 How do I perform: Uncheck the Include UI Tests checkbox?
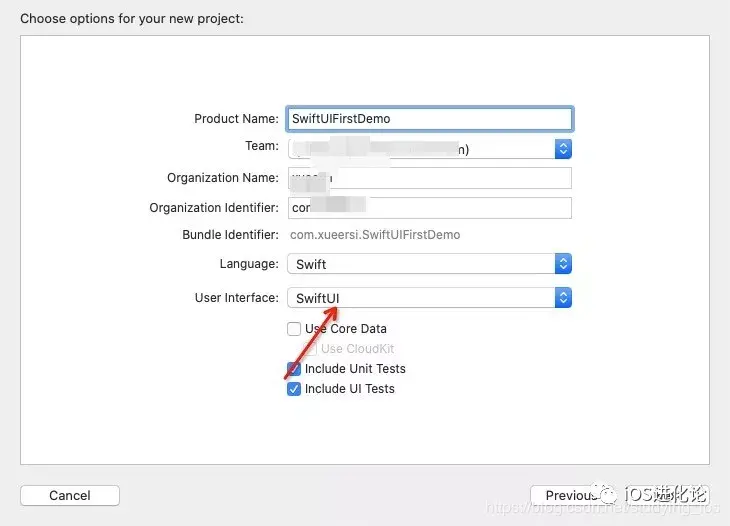294,389
